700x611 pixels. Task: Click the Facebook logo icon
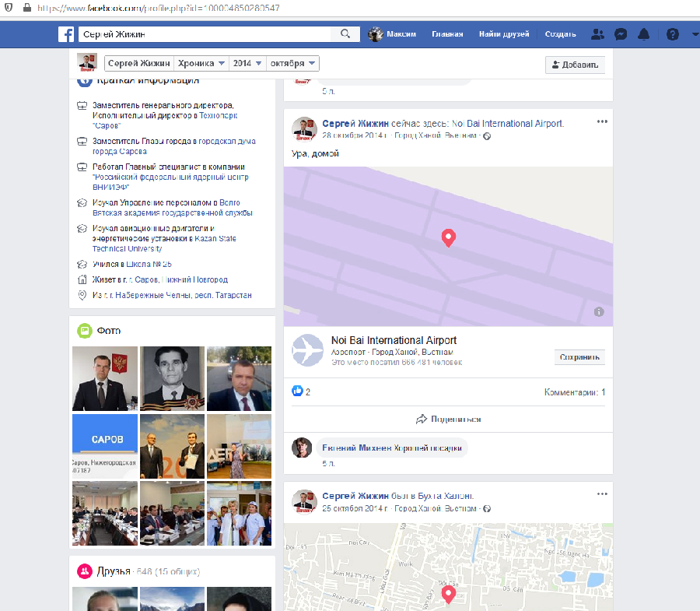coord(67,34)
